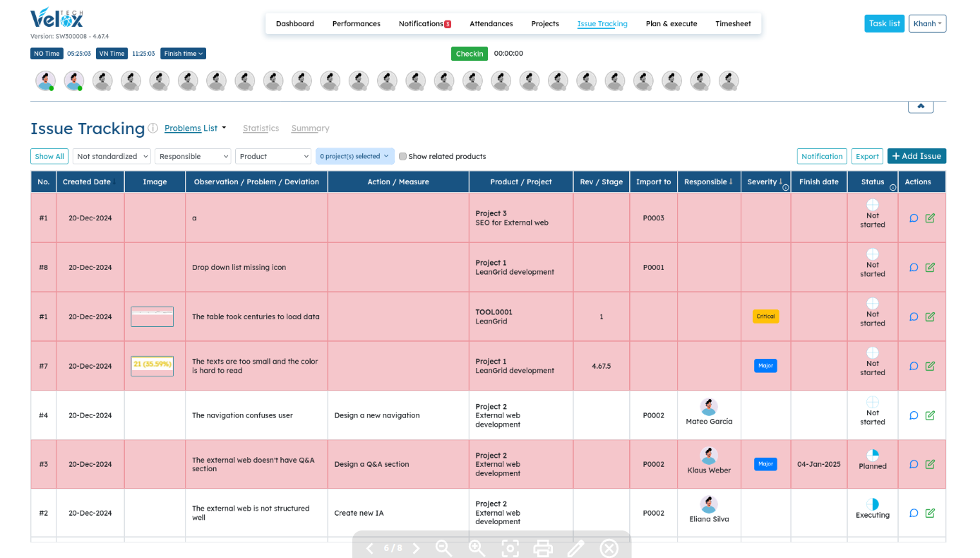The height and width of the screenshot is (558, 980).
Task: Click the edit icon for issue #7
Action: tap(930, 366)
